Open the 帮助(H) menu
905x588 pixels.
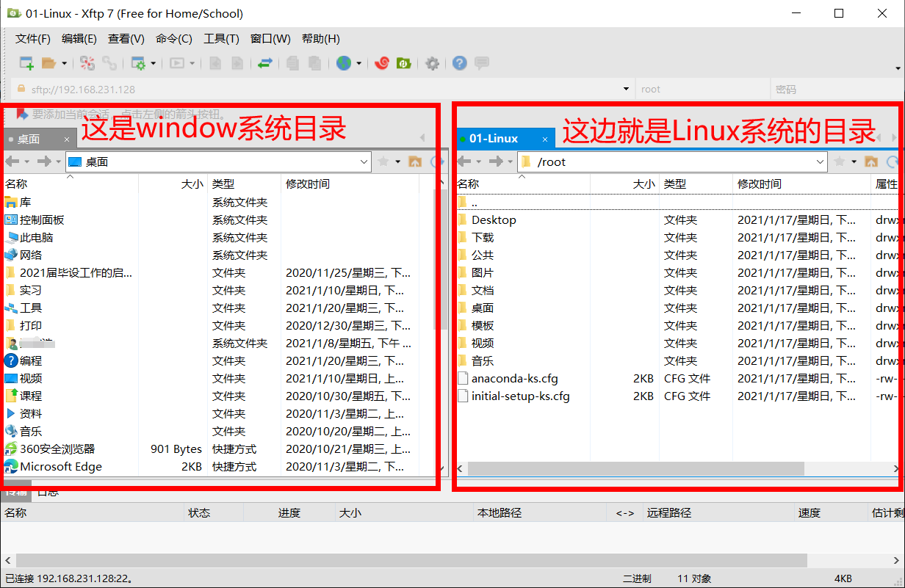click(321, 39)
